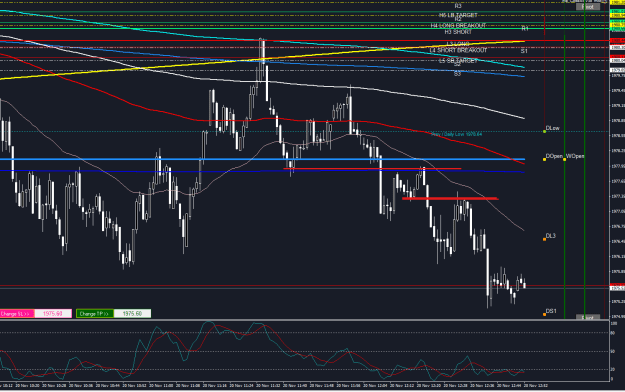Click the pink Change SL button
Screen dimensions: 625x392
pos(16,314)
